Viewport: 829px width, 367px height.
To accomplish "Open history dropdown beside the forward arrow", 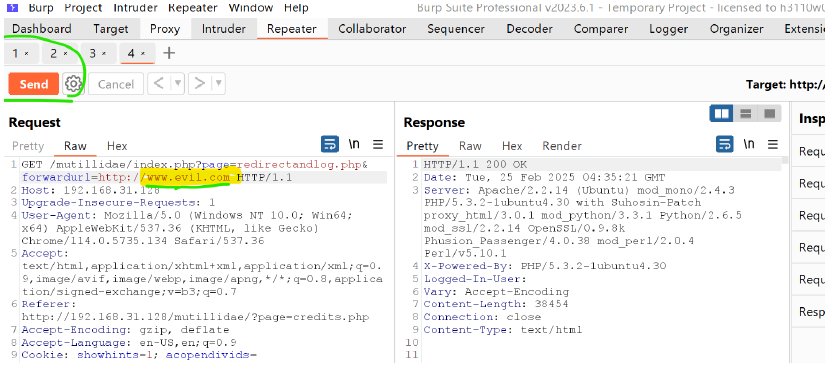I will point(219,84).
